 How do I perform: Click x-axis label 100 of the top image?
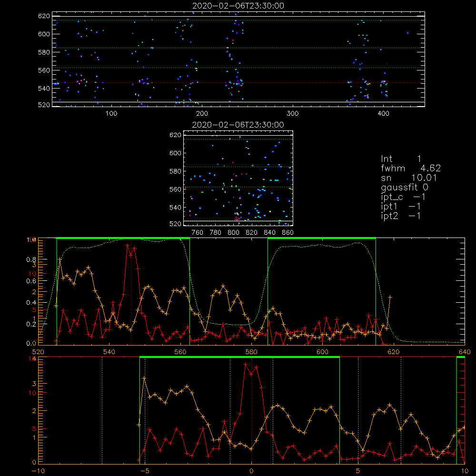[111, 114]
